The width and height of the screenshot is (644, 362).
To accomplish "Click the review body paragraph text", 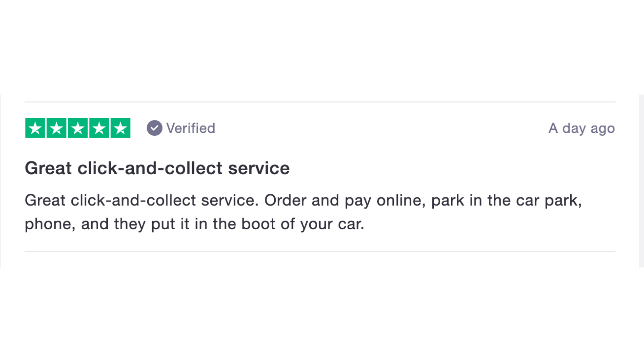I will (x=303, y=212).
